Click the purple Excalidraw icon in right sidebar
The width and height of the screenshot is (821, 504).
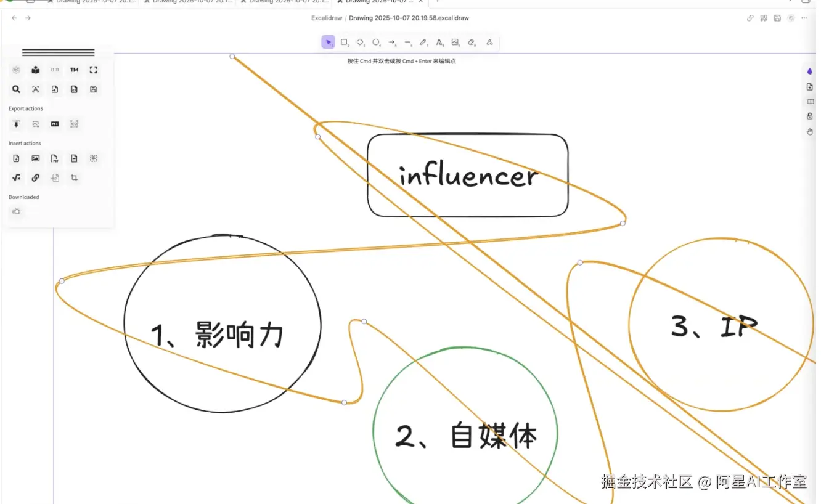(x=810, y=71)
